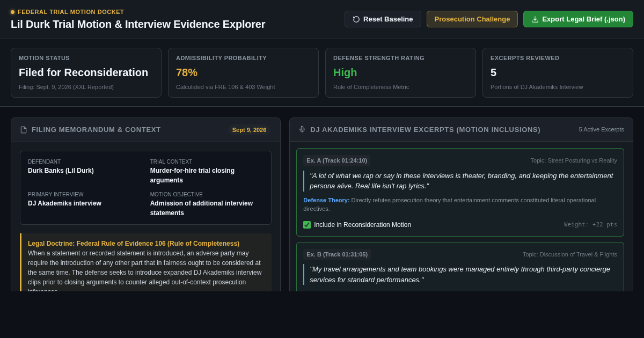The image size is (644, 338).
Task: Click Rule of Completeness Metric note
Action: [371, 87]
